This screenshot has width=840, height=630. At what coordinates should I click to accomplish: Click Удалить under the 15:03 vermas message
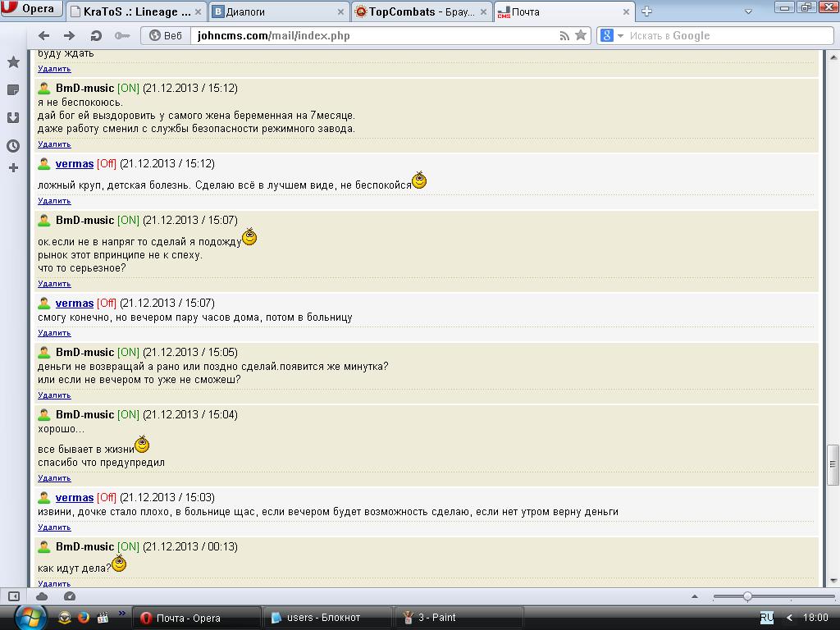click(x=54, y=527)
